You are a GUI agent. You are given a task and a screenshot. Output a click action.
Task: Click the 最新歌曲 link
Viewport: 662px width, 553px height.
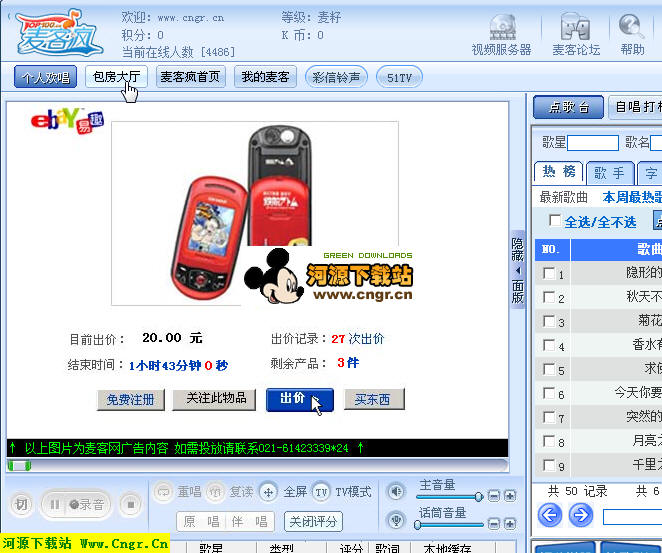tap(564, 197)
